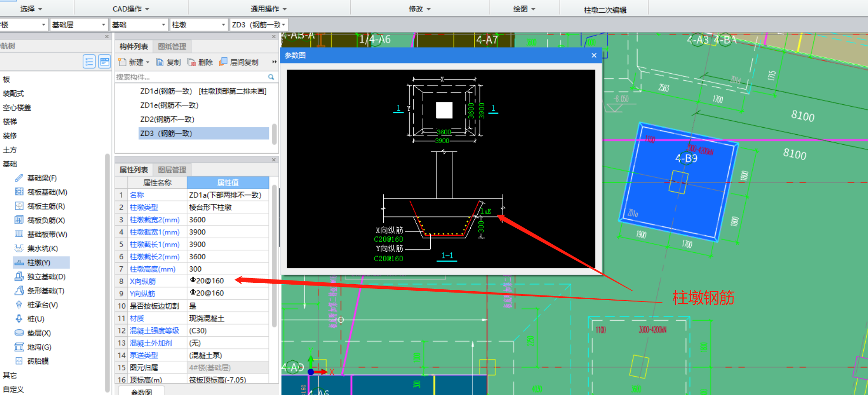868x395 pixels.
Task: Open the 基础板带(W) component type
Action: coord(42,234)
